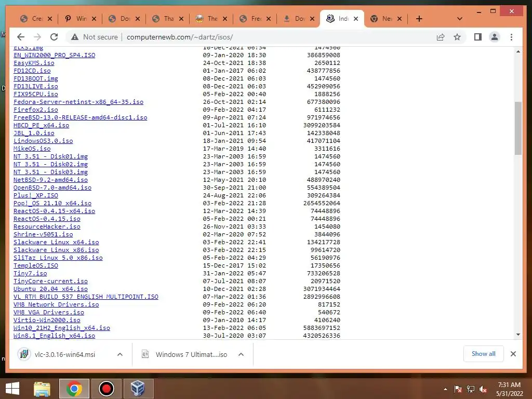Open the HBCD_PE_x64.iso link
532x399 pixels.
click(42, 125)
